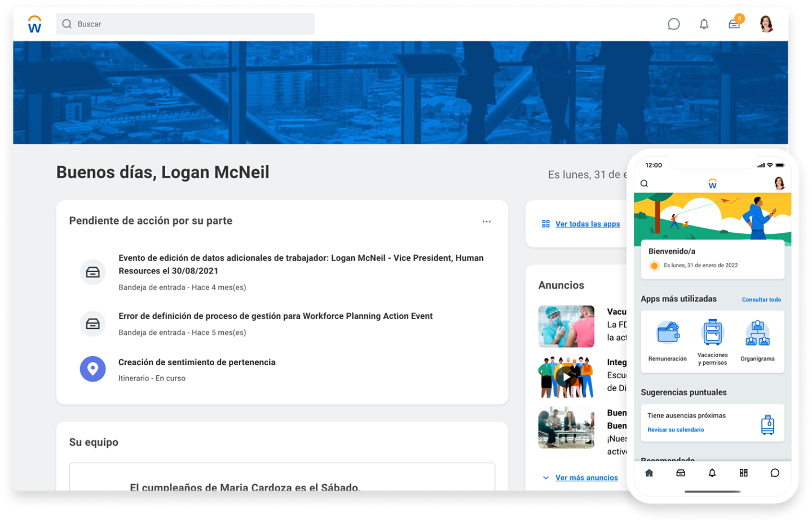812x523 pixels.
Task: Tap the home icon in mobile bottom navigation
Action: 649,473
